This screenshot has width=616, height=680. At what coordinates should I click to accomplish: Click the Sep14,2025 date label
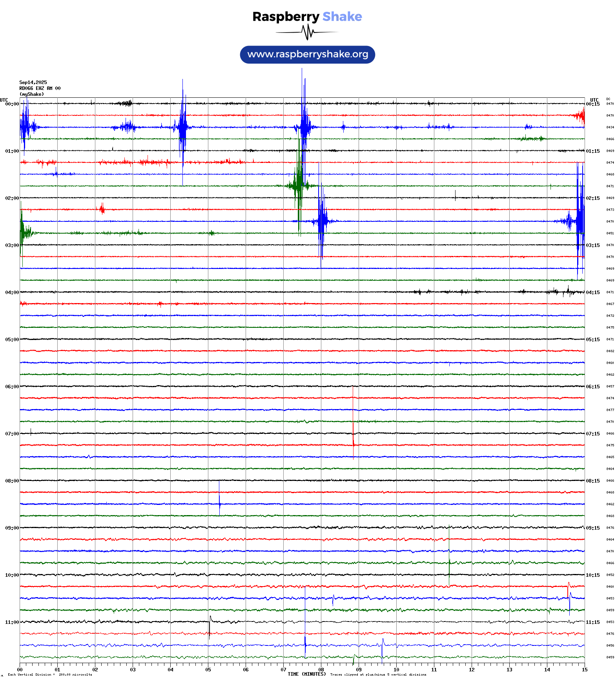[33, 82]
